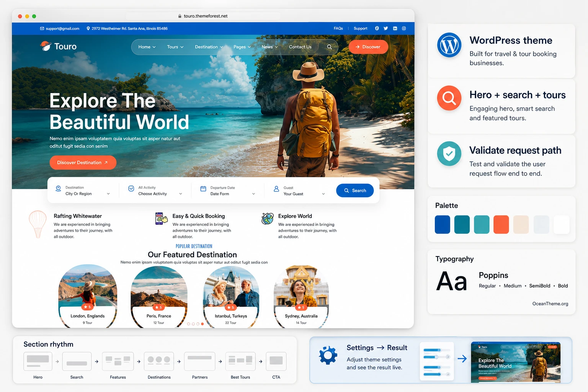Click the Poppins font name

pyautogui.click(x=493, y=275)
